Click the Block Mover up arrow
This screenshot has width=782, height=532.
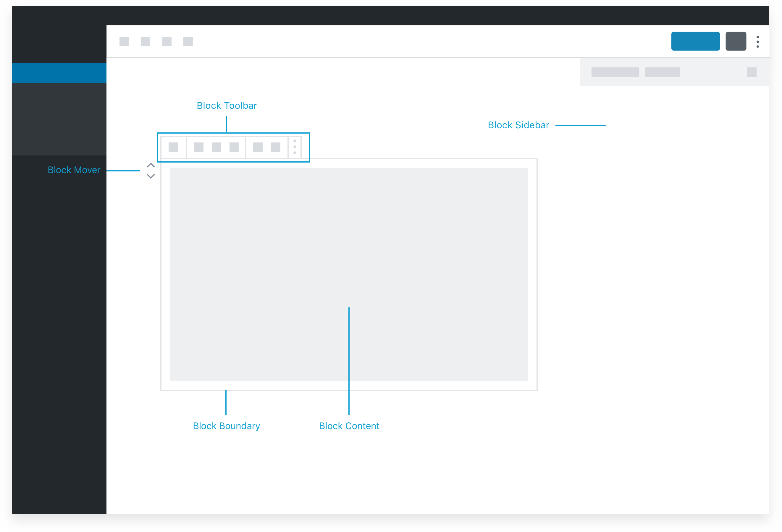[150, 166]
